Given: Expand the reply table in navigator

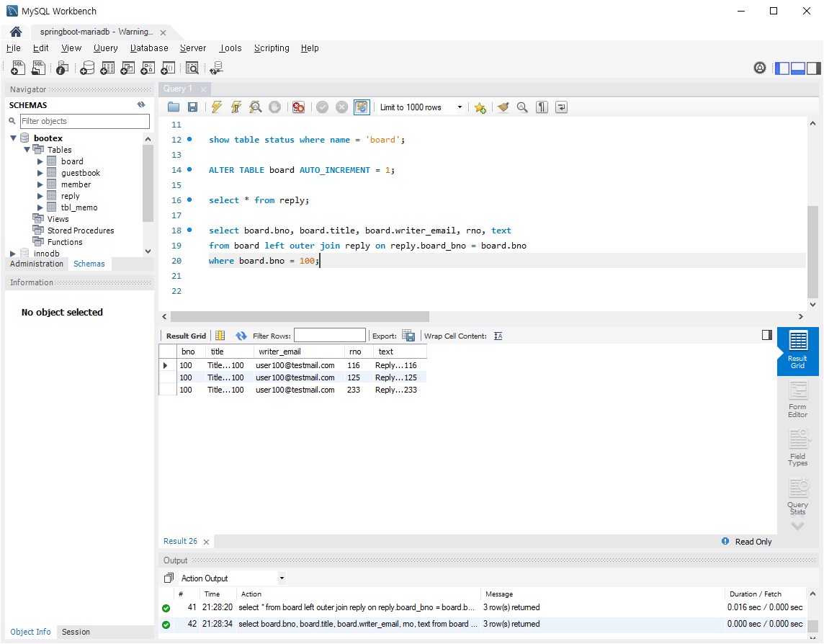Looking at the screenshot, I should [x=40, y=196].
